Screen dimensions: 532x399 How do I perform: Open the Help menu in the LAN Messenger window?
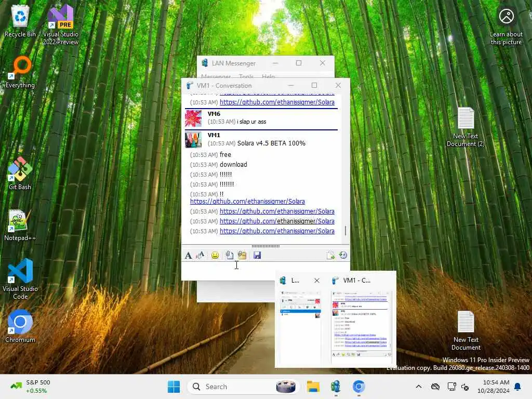point(269,76)
